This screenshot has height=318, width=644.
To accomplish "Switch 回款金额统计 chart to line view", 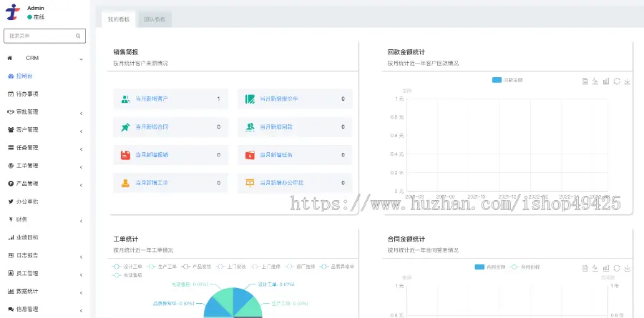I will [595, 81].
